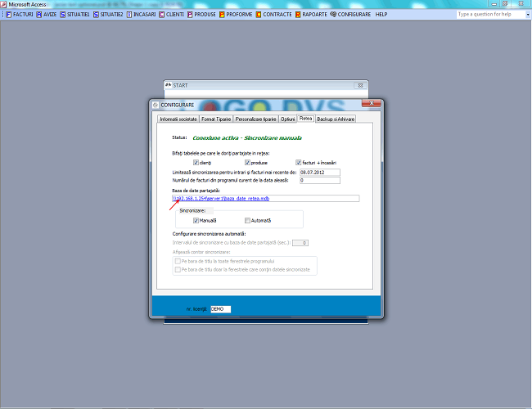Toggle Manuala synchronization checkbox
The image size is (532, 409).
[x=196, y=220]
